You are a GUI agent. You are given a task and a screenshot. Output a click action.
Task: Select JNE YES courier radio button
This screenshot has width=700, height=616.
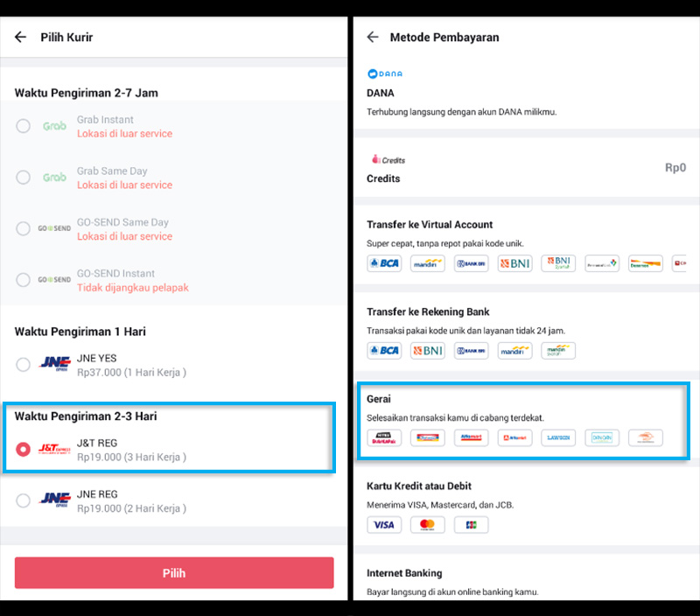(24, 365)
